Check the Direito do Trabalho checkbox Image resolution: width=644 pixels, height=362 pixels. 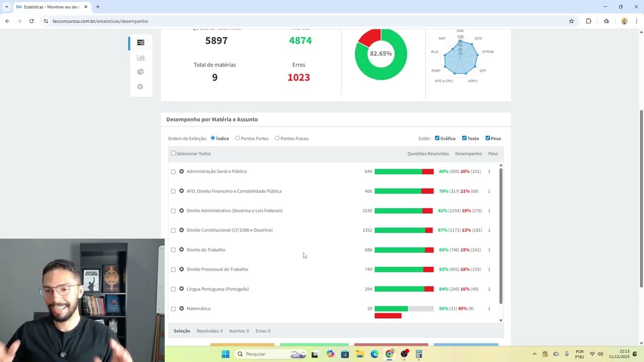[x=173, y=250]
